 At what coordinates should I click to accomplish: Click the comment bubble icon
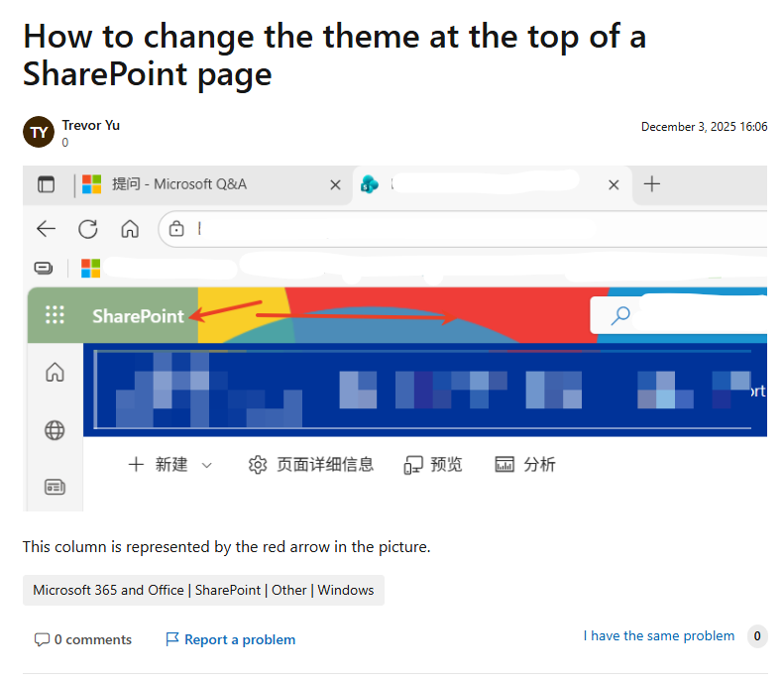[x=42, y=639]
